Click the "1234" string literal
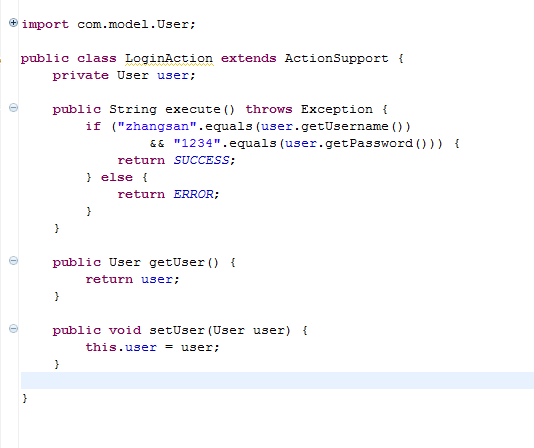This screenshot has width=534, height=448. coord(197,143)
